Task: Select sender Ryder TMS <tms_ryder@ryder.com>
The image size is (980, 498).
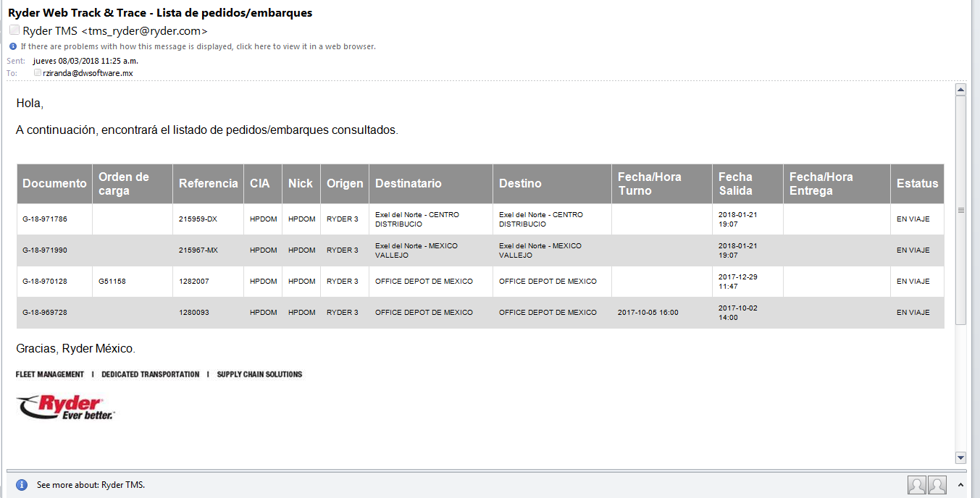Action: [x=115, y=31]
